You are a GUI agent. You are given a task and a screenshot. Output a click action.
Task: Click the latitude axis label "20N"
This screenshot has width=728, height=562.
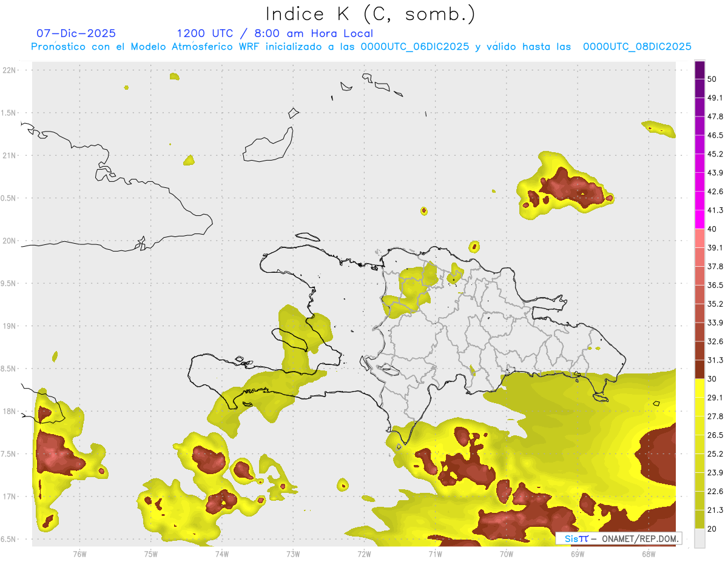pyautogui.click(x=9, y=241)
